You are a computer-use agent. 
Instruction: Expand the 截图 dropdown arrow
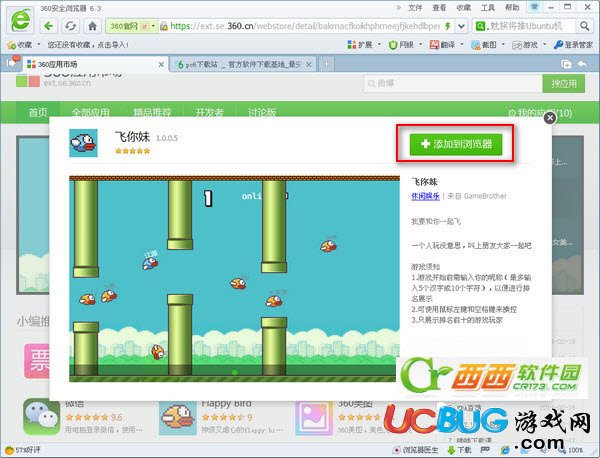click(x=503, y=45)
